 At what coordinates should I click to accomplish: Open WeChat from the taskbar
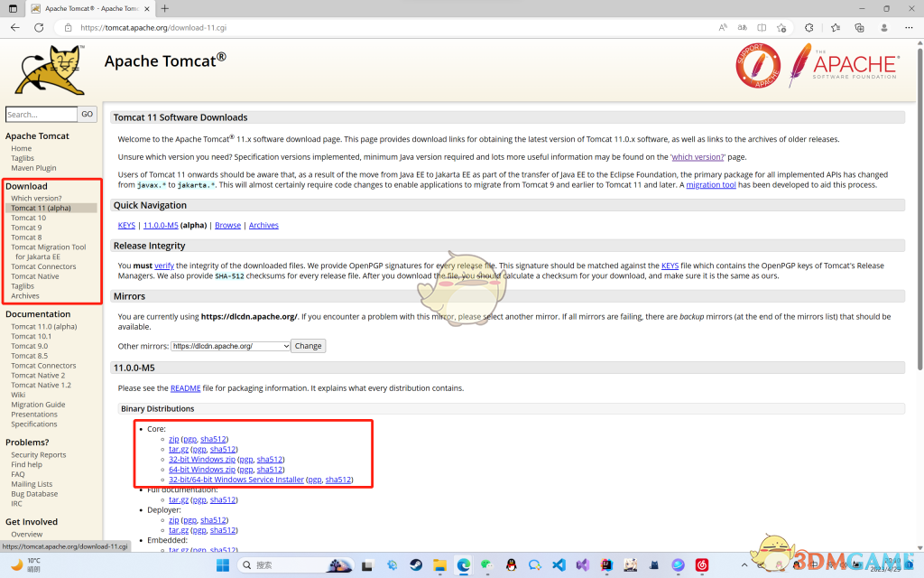(x=486, y=566)
